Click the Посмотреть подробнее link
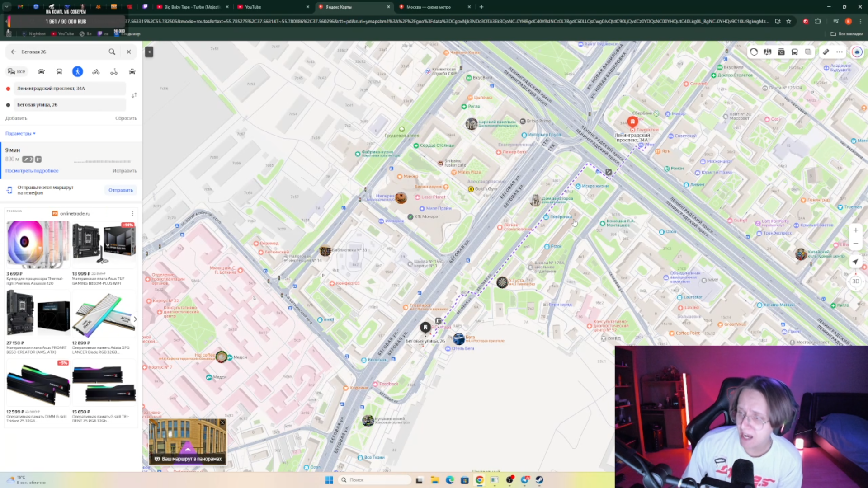 [32, 171]
